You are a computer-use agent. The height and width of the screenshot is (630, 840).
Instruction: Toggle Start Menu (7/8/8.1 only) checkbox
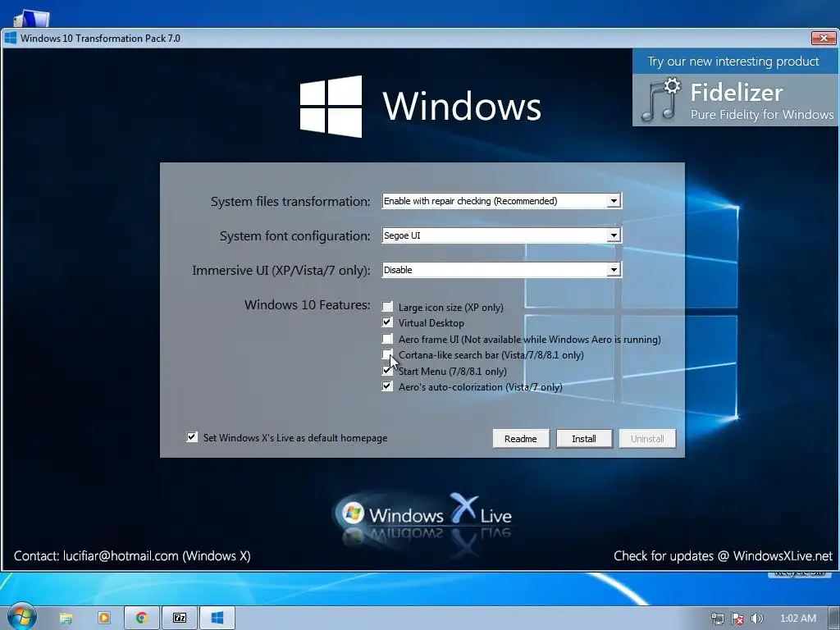[x=386, y=371]
